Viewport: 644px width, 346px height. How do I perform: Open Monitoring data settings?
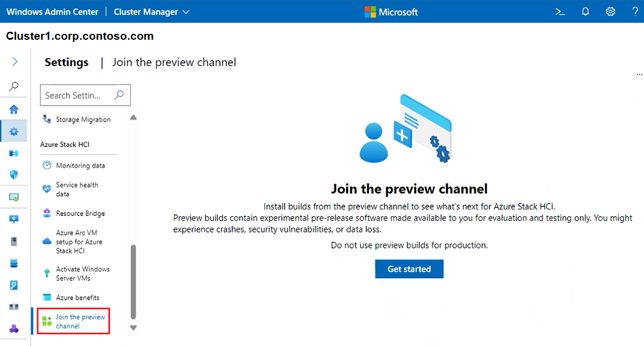[74, 165]
